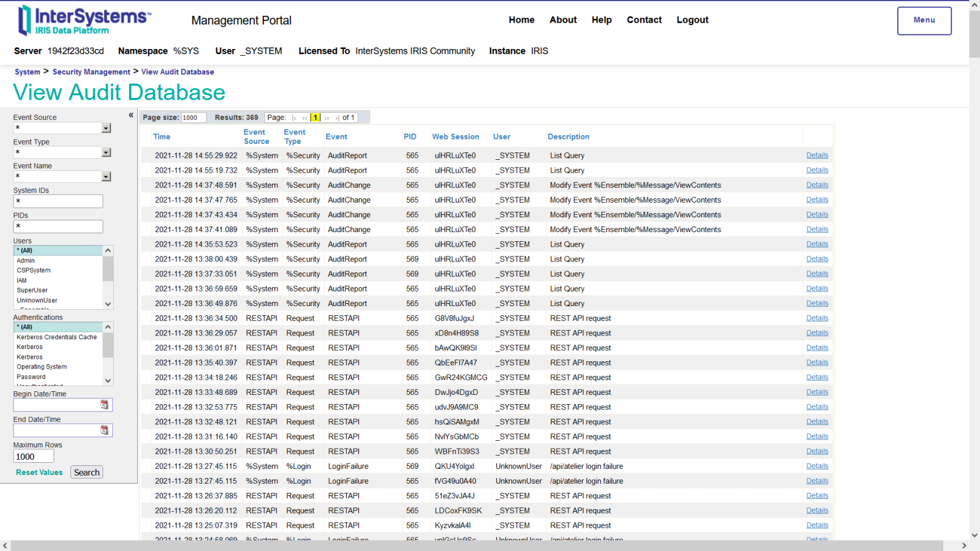The width and height of the screenshot is (980, 551).
Task: Collapse the search filter side panel
Action: click(x=131, y=115)
